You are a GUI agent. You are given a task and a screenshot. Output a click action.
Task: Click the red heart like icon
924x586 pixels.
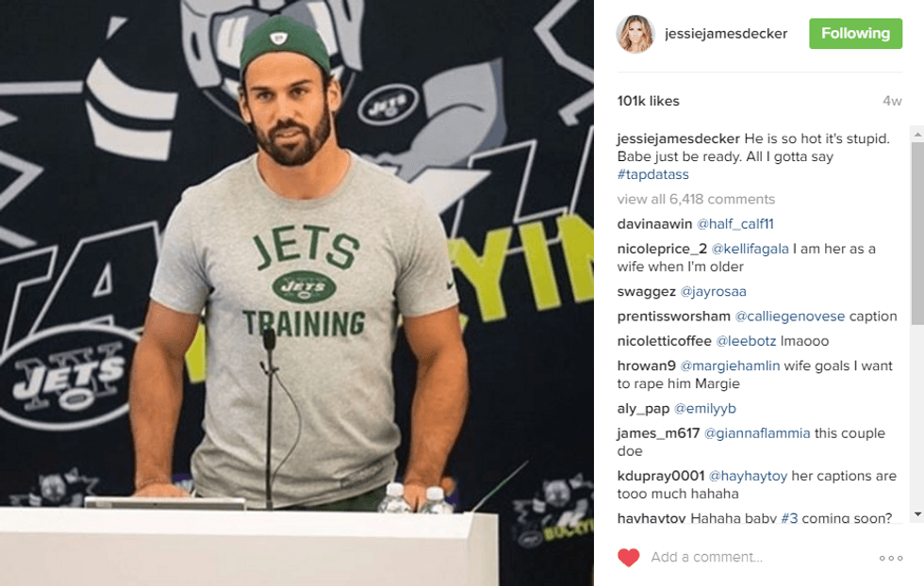coord(628,557)
